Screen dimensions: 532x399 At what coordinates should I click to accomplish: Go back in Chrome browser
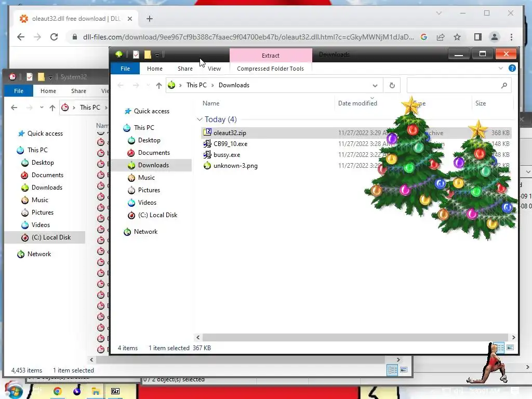coord(21,37)
